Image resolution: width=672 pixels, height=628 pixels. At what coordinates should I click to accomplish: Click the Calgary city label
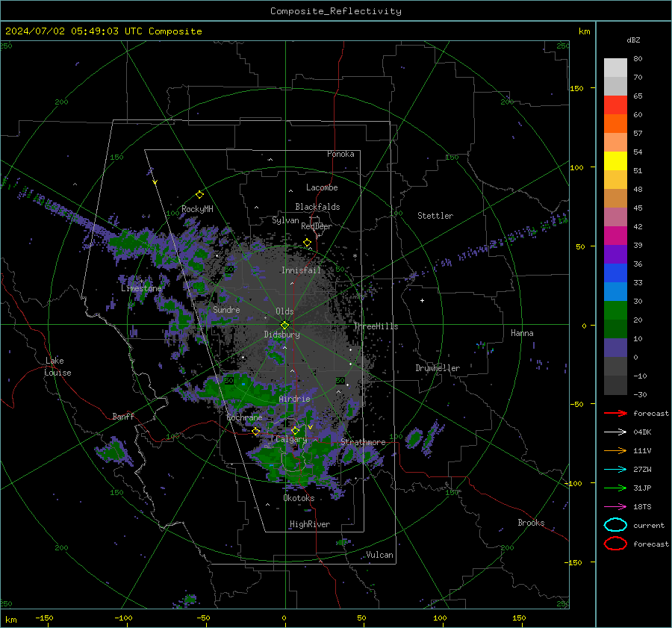pos(291,439)
